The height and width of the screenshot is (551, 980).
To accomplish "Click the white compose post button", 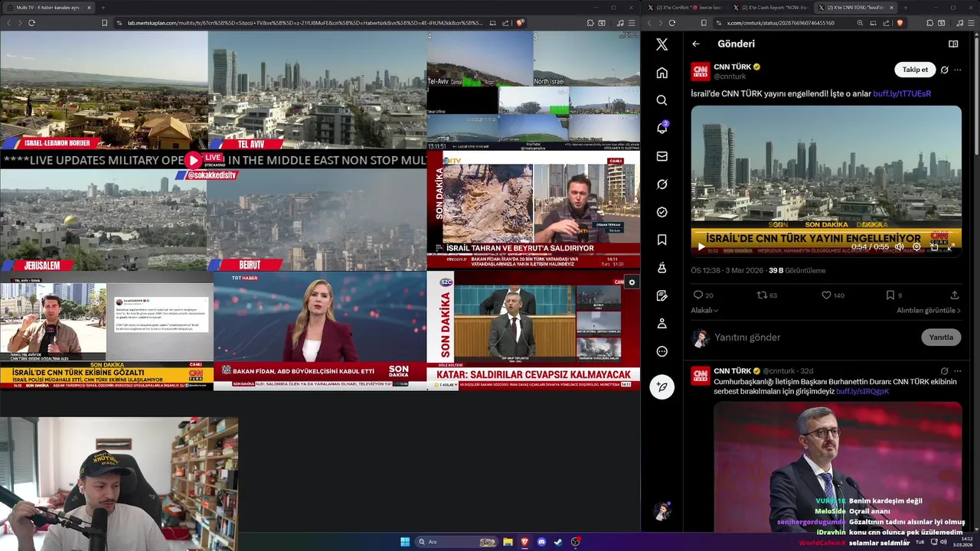I will point(662,386).
